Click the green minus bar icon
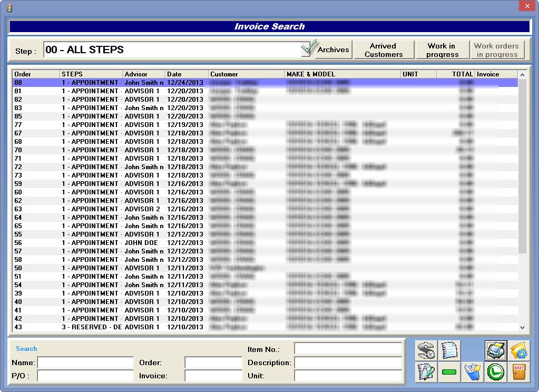Screen dimensions: 539x392 point(449,371)
